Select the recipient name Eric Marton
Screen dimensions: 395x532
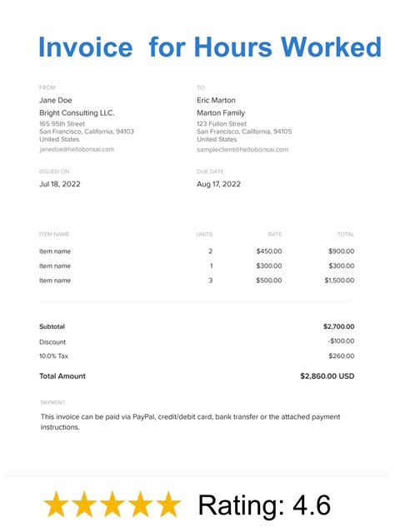pos(216,100)
